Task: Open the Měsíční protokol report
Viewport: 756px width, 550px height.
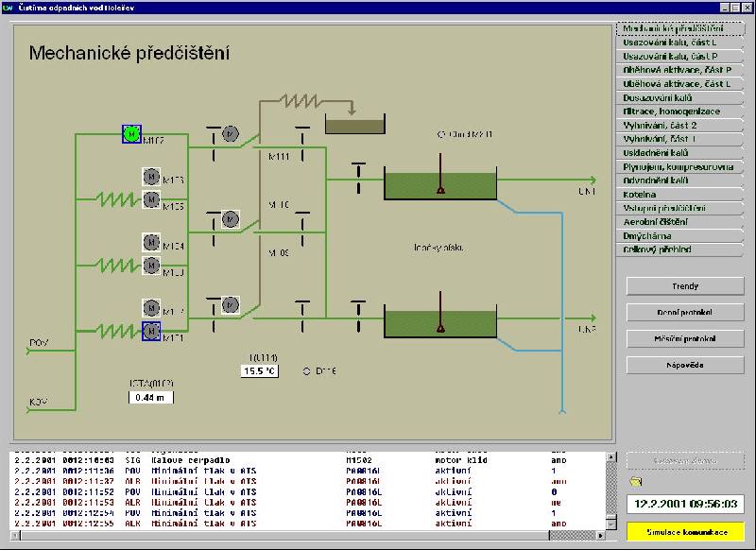Action: coord(685,337)
